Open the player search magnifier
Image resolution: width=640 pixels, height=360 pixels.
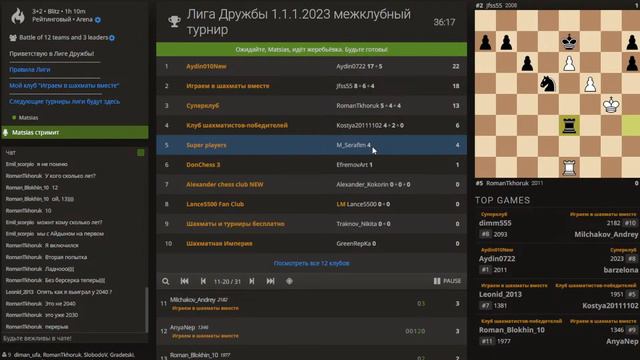pos(165,281)
